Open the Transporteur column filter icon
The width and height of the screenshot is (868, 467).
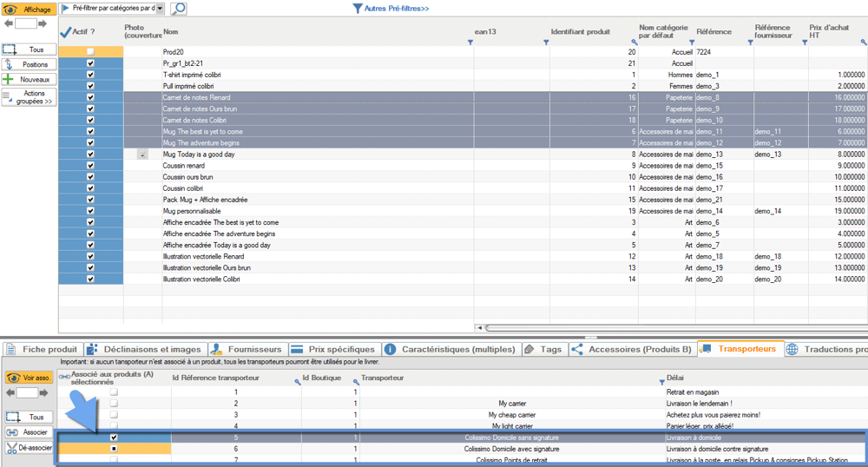661,382
